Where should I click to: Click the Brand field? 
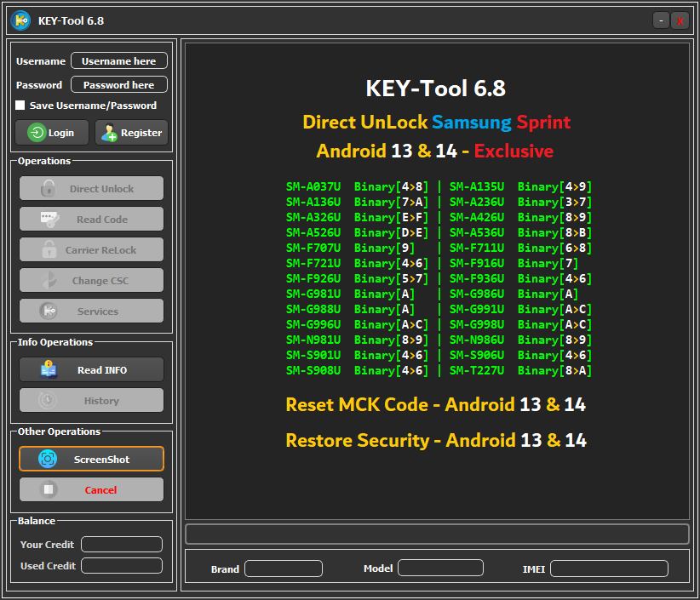[x=284, y=569]
